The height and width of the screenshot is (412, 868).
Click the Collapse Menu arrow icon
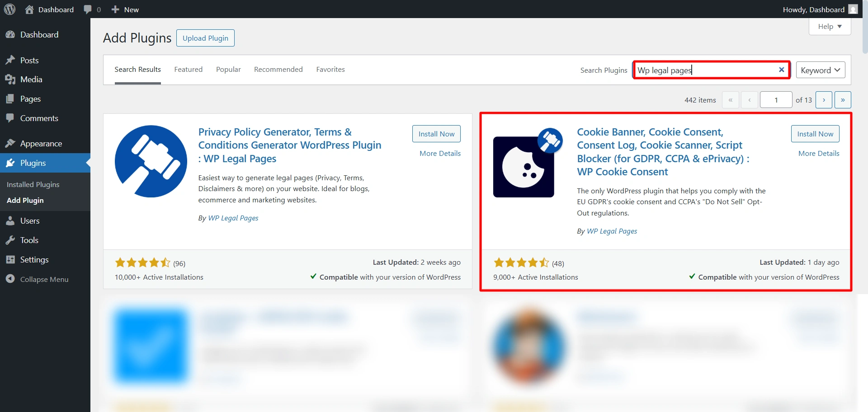(x=10, y=279)
